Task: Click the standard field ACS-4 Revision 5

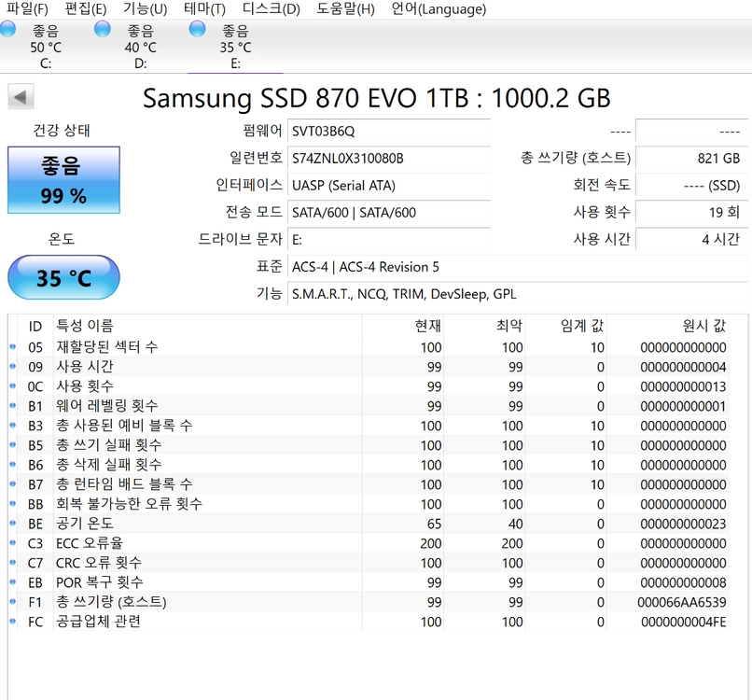Action: 518,266
